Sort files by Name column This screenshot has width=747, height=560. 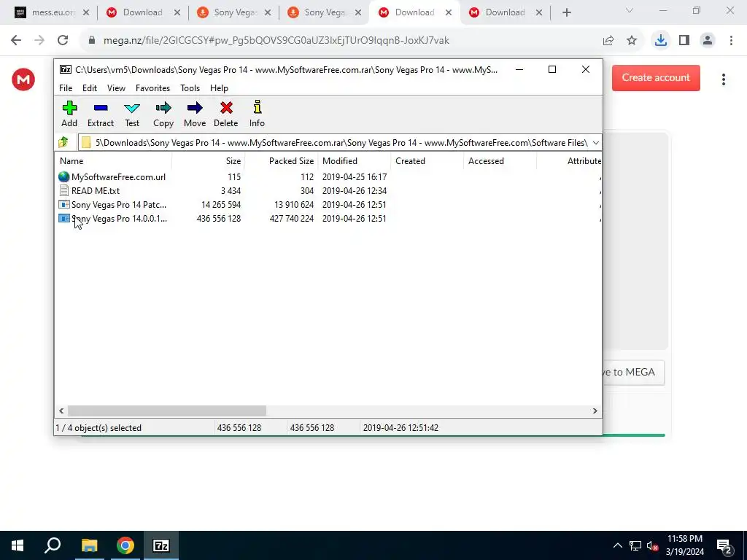(113, 161)
